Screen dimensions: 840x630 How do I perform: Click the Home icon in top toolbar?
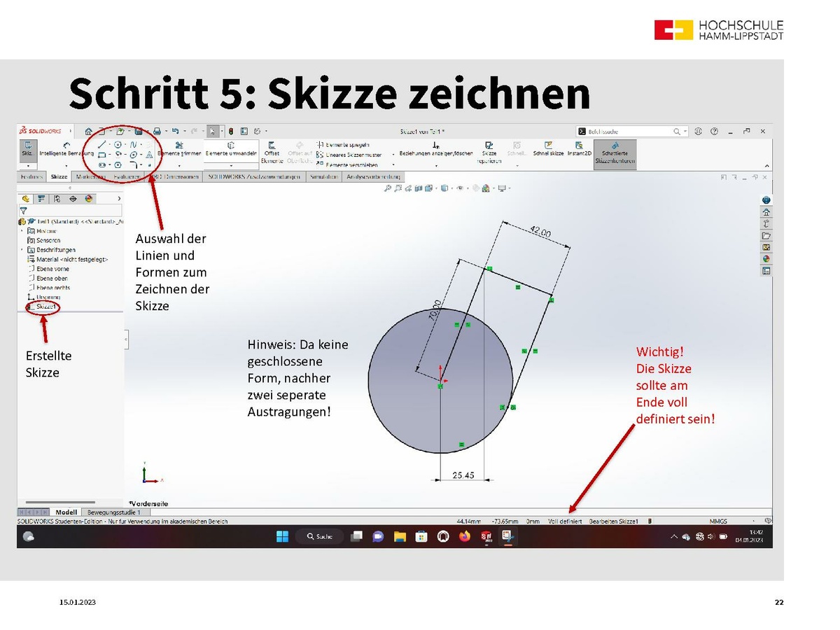click(88, 131)
